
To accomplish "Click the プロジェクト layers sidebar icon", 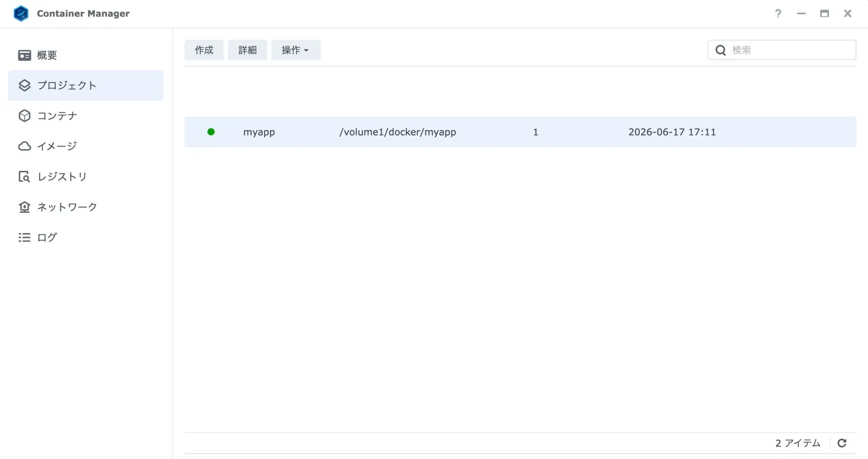I will tap(24, 85).
